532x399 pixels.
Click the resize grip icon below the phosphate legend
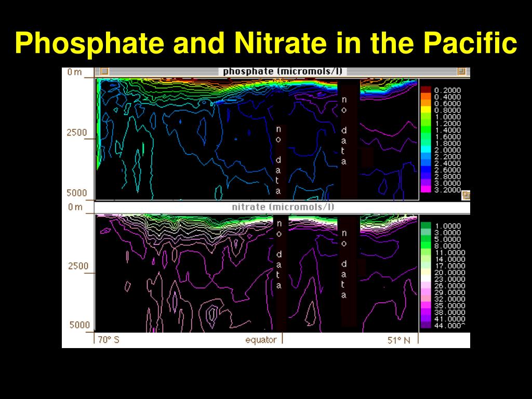click(466, 195)
